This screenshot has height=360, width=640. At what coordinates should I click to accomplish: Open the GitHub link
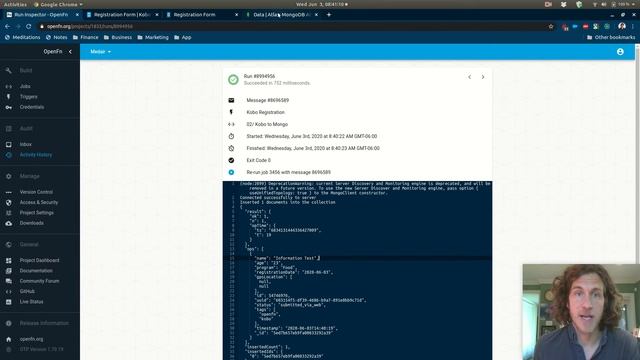[x=27, y=291]
